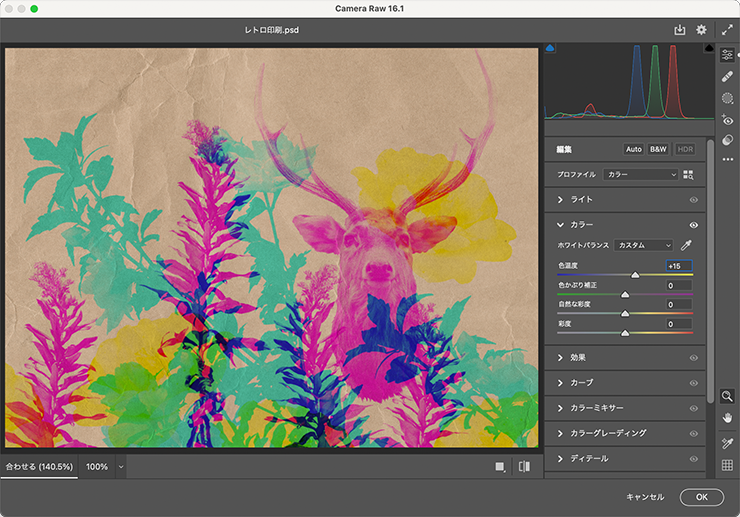This screenshot has width=740, height=517.
Task: Toggle the grid overlay icon
Action: pyautogui.click(x=727, y=465)
